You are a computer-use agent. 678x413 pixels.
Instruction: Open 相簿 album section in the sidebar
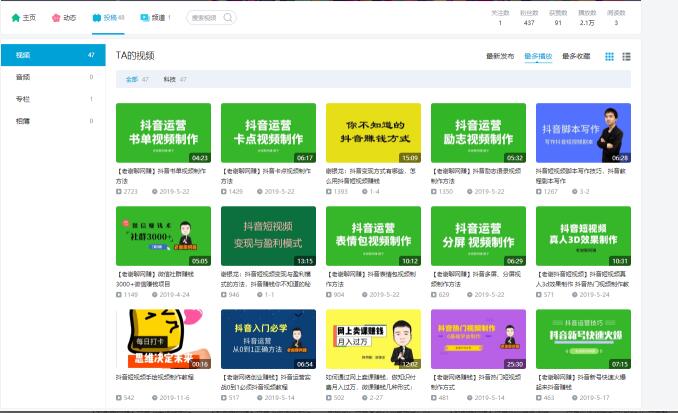coord(24,121)
